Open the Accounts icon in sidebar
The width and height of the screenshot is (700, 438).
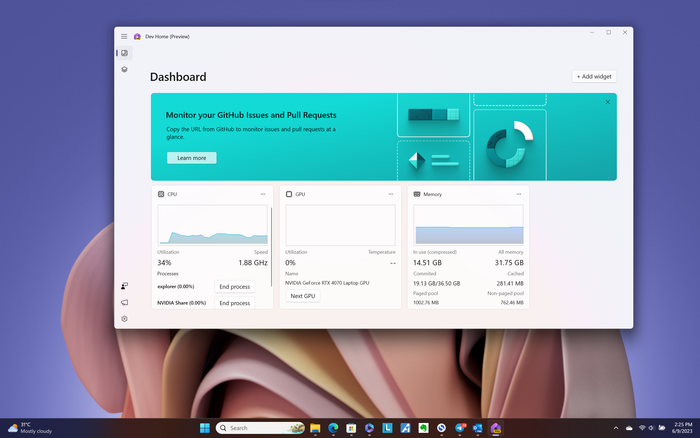point(125,286)
